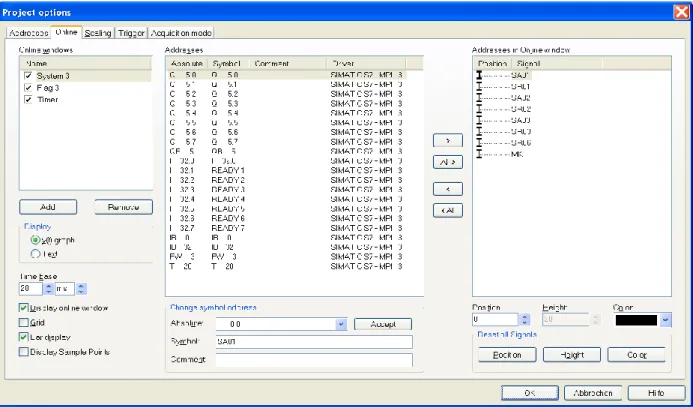Click the Time base value spinner
Image resolution: width=693 pixels, height=408 pixels.
49,289
